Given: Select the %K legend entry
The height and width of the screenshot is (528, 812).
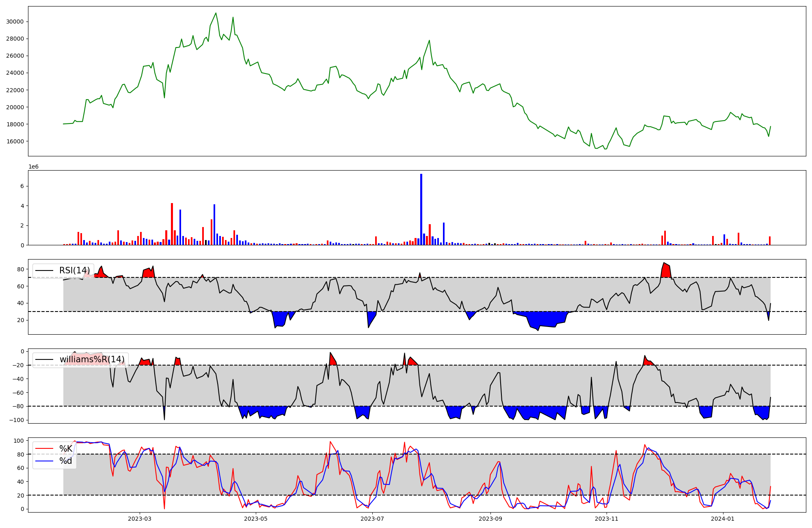Looking at the screenshot, I should [66, 448].
